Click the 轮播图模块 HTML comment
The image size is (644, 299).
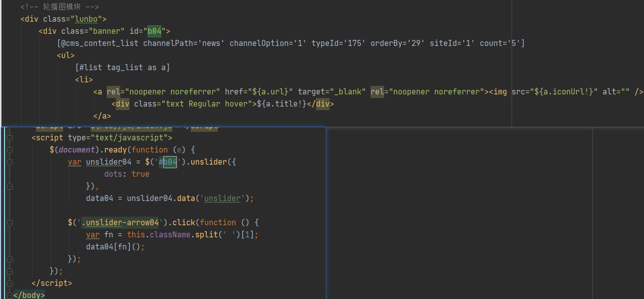point(60,7)
